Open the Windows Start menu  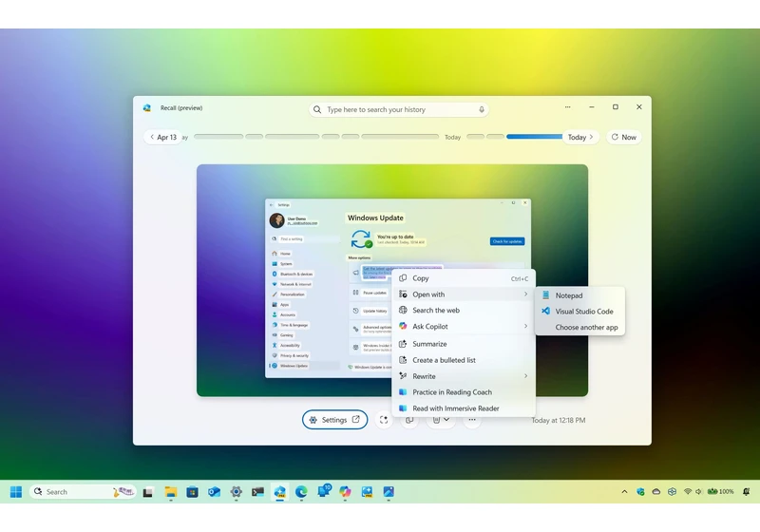point(15,492)
